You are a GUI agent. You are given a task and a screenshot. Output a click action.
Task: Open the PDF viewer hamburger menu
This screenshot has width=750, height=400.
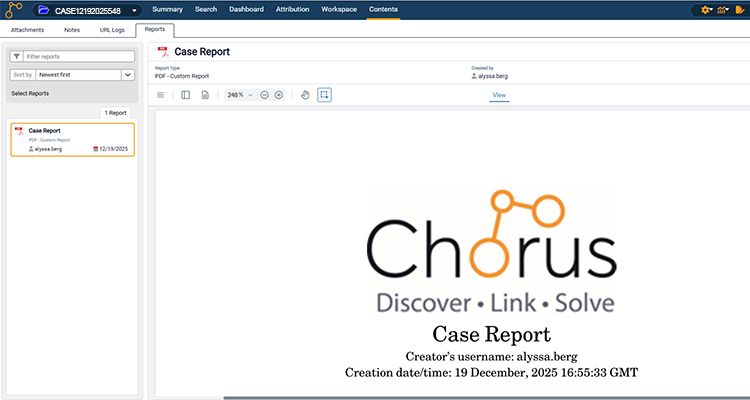161,95
